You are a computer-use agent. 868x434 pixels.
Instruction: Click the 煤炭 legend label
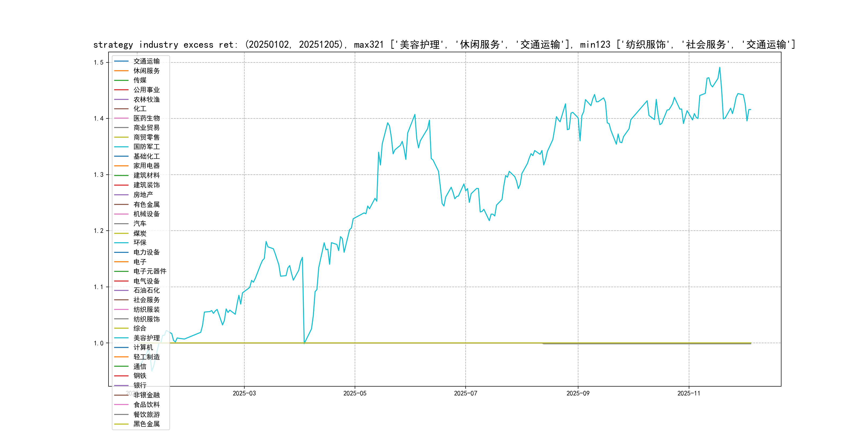[x=140, y=233]
